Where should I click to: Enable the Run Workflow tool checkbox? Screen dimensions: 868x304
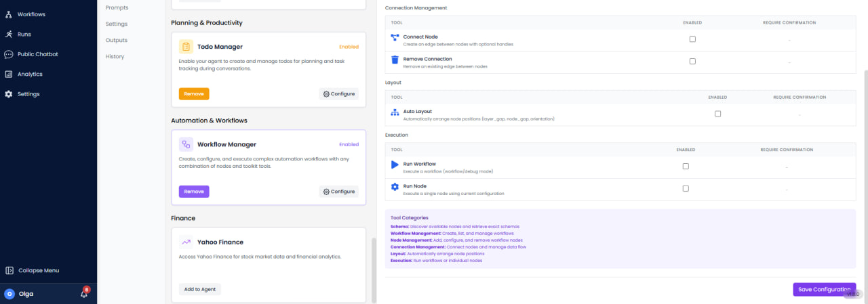point(686,167)
